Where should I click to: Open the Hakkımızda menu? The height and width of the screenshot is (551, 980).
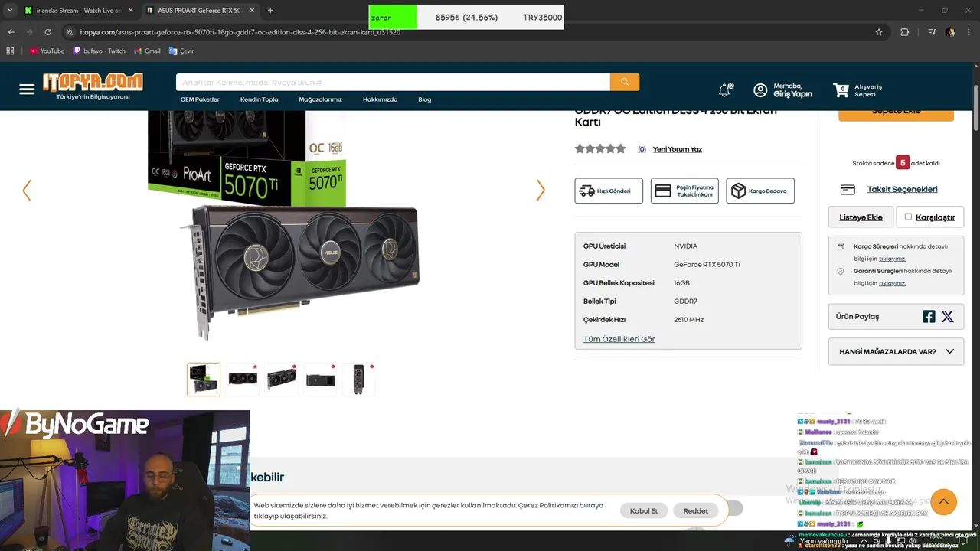(380, 99)
